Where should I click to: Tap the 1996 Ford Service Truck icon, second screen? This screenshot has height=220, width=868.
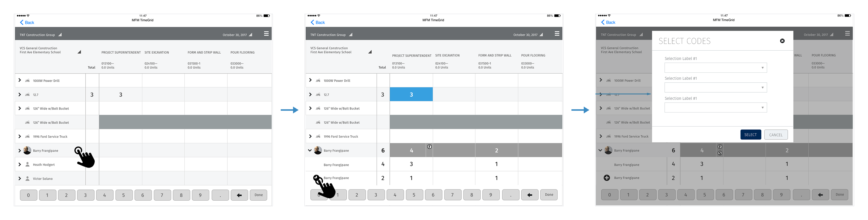pos(318,137)
